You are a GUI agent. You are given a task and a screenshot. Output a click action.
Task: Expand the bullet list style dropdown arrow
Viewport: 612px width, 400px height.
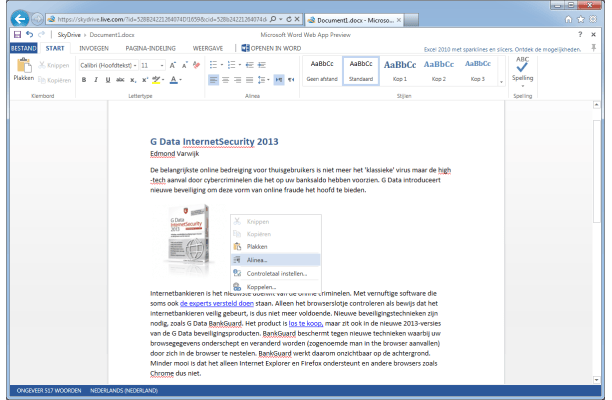221,65
